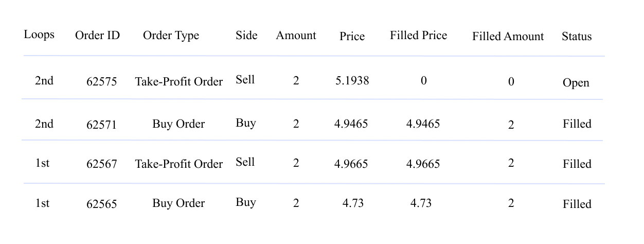Click the Loops column header
644x244 pixels.
coord(39,35)
